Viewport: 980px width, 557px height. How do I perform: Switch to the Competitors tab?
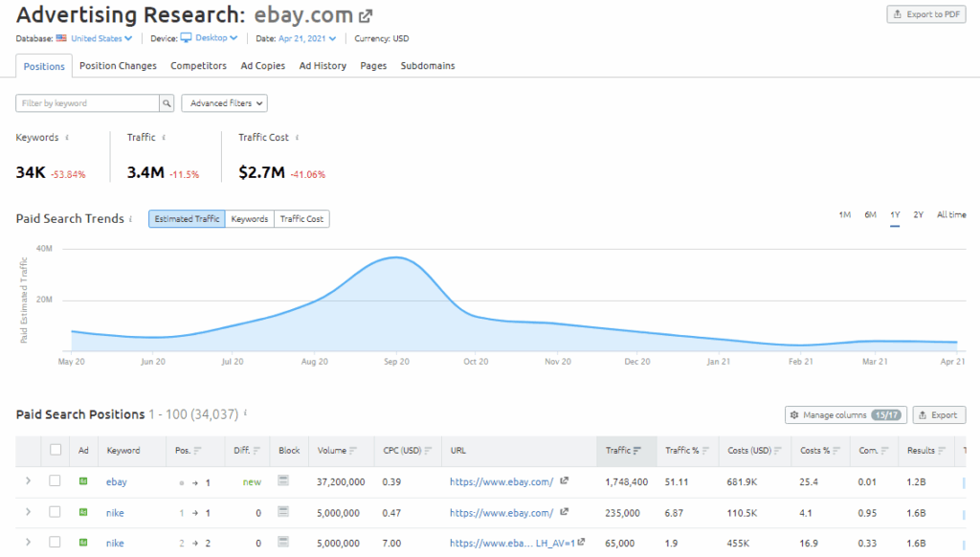tap(198, 66)
